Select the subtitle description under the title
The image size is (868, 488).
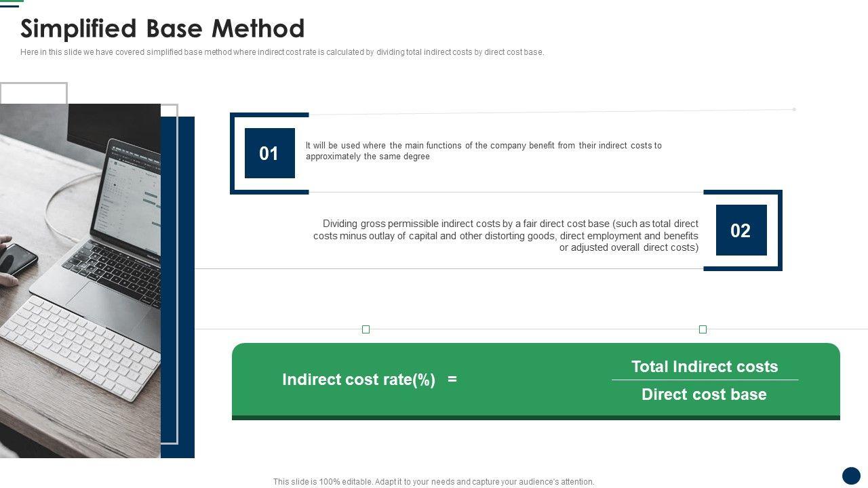click(282, 52)
